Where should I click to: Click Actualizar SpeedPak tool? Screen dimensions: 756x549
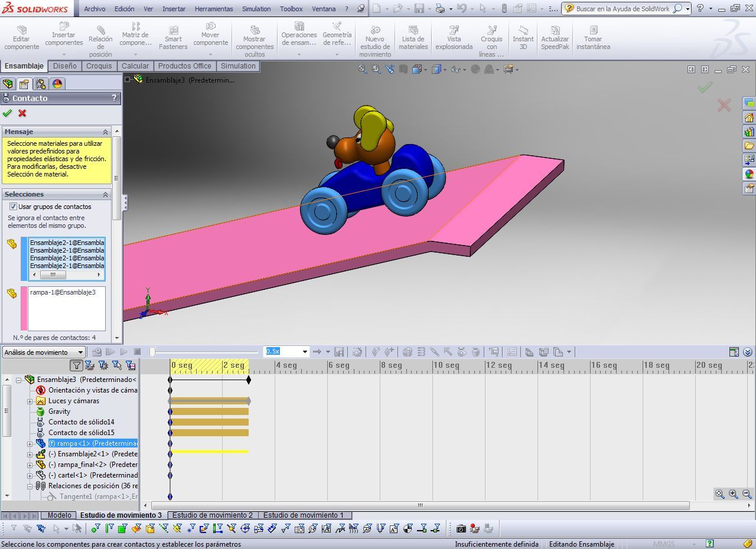[x=555, y=38]
